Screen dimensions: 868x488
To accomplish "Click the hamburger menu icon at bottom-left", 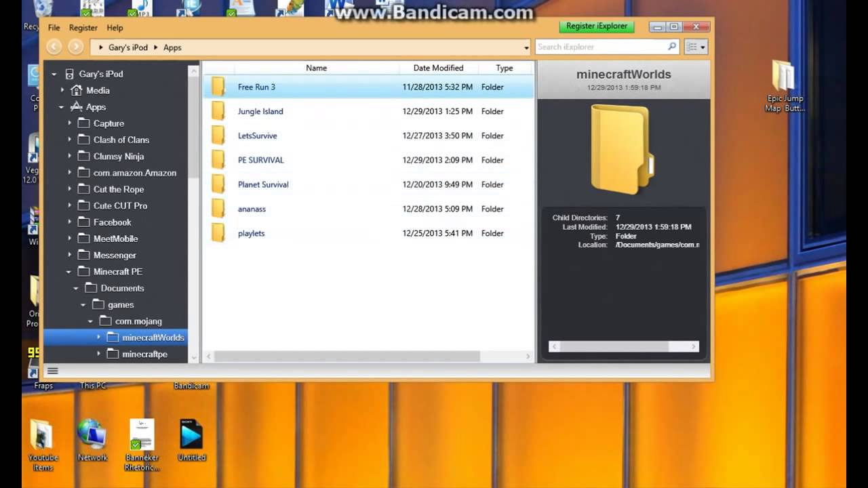I will point(52,371).
